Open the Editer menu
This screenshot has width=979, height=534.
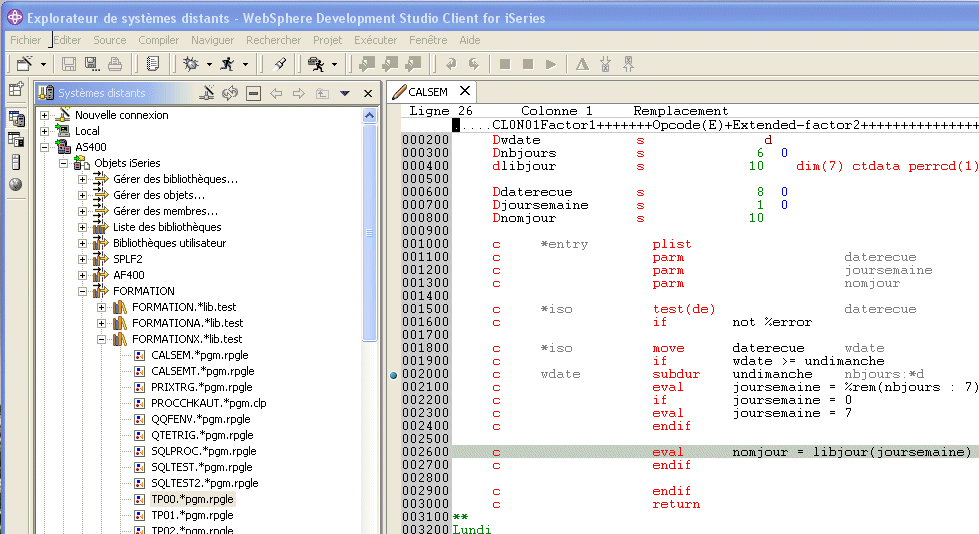pyautogui.click(x=67, y=40)
